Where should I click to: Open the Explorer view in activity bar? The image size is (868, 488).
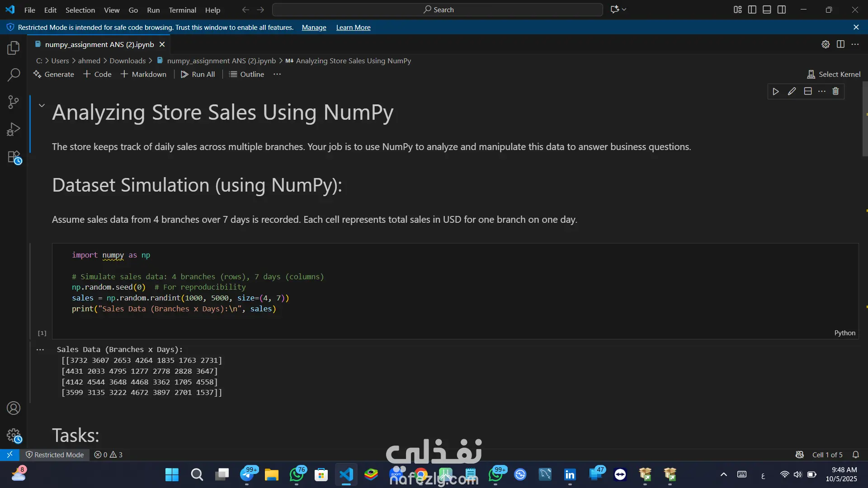point(14,48)
